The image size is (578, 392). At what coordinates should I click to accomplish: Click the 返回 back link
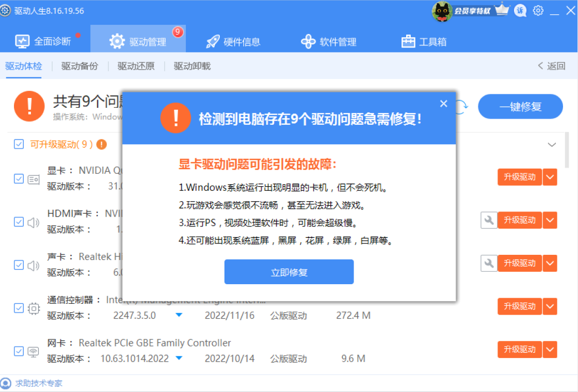coord(551,66)
